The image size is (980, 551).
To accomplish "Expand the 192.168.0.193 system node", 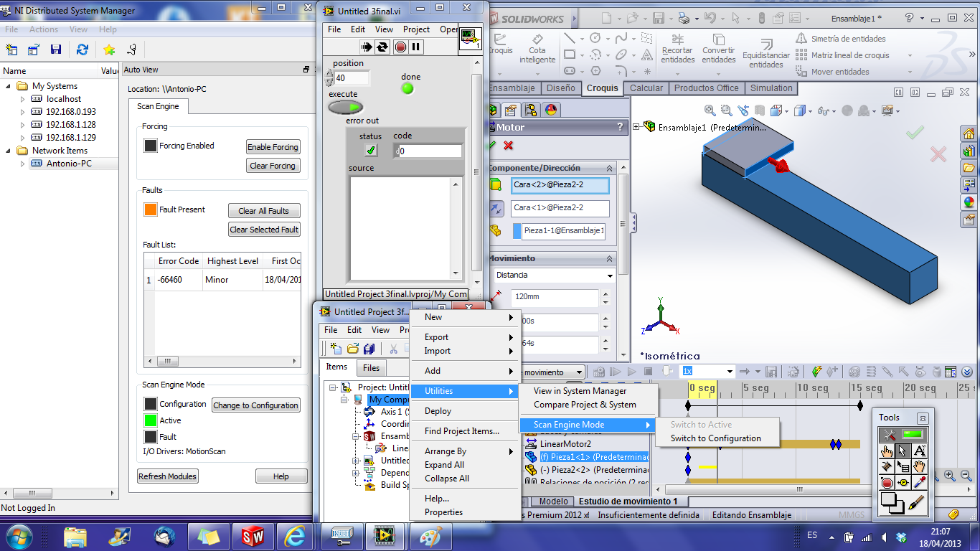I will pyautogui.click(x=22, y=112).
